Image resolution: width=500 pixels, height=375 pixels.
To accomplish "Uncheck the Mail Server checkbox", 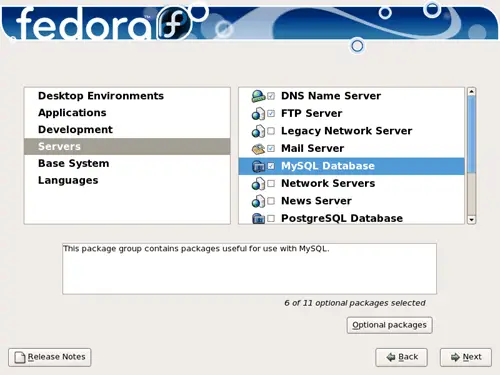I will (x=271, y=149).
